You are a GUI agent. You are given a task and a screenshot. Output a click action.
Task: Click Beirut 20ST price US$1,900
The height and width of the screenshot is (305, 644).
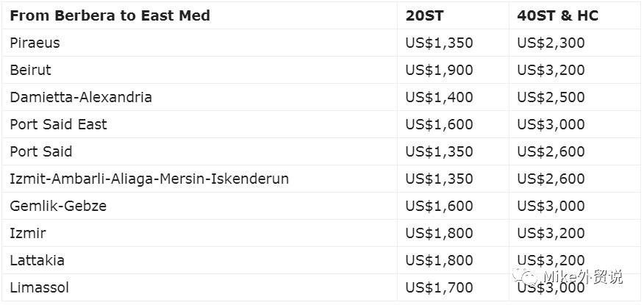tap(439, 70)
